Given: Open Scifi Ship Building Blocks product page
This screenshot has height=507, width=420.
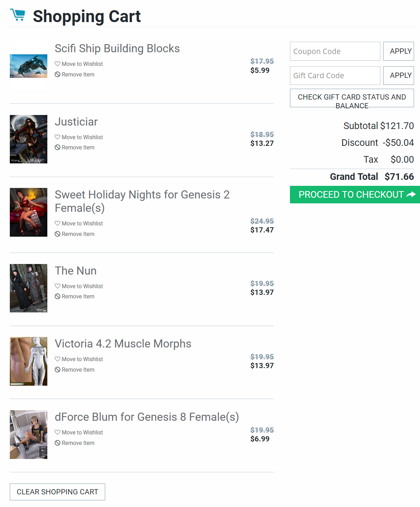Looking at the screenshot, I should click(117, 48).
